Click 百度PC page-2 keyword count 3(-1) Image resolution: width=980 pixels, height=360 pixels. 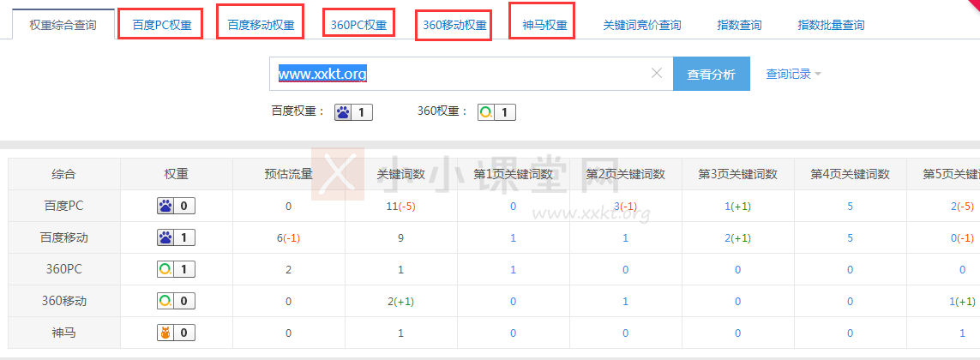pyautogui.click(x=626, y=207)
